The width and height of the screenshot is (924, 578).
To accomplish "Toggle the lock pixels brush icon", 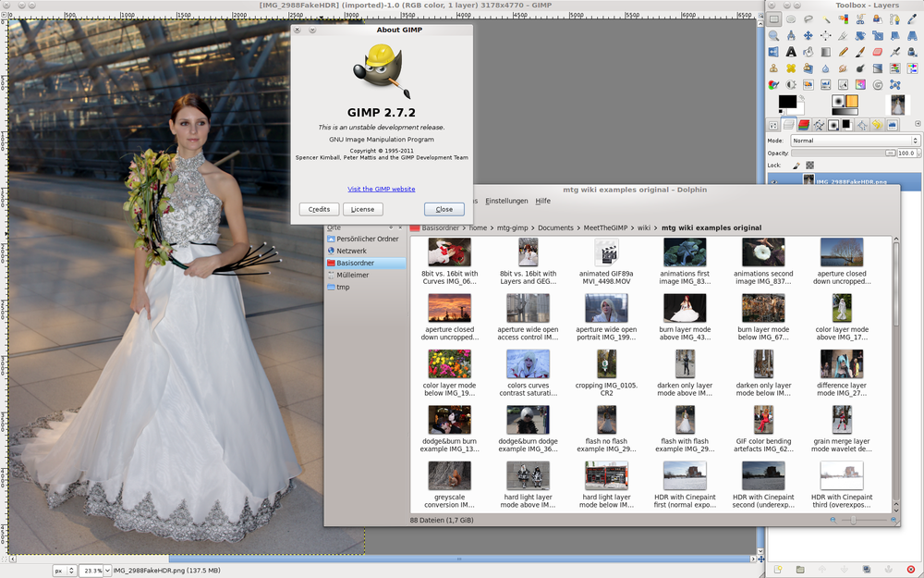I will 796,166.
